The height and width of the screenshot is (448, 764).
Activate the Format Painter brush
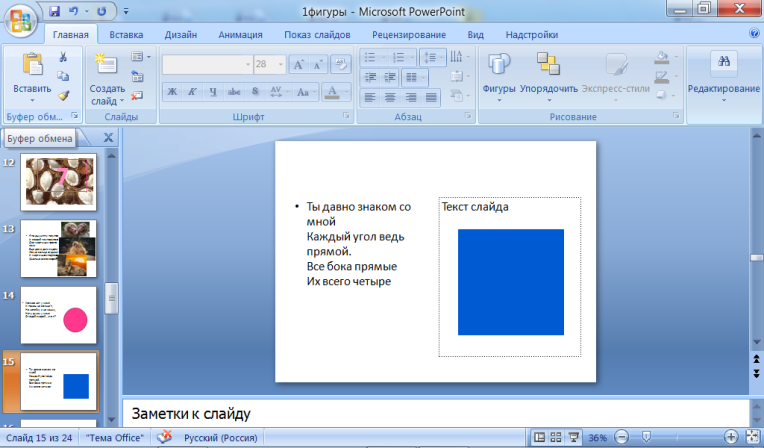click(x=63, y=96)
